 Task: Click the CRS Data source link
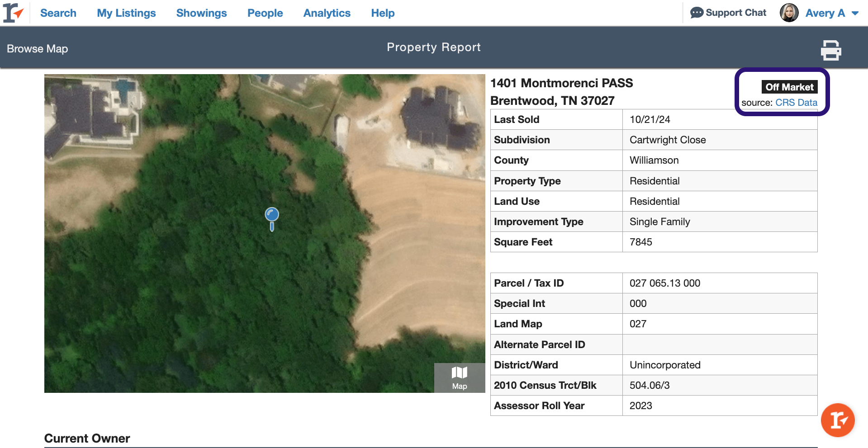796,103
